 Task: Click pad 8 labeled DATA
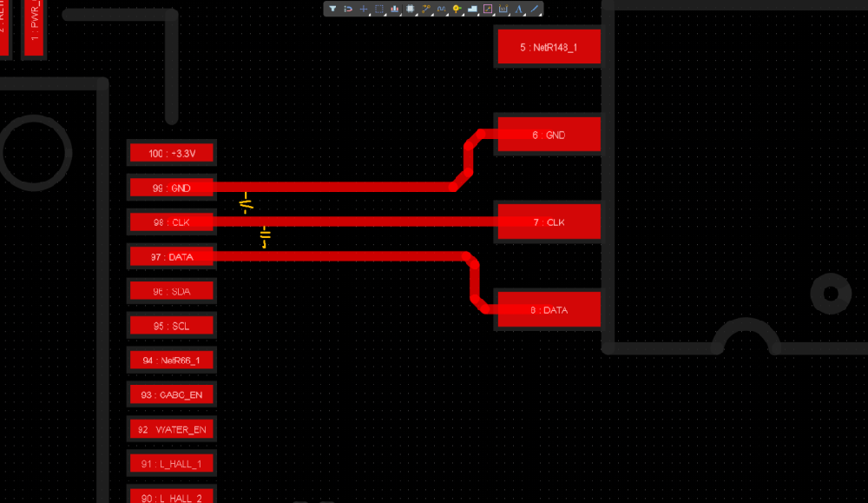coord(548,310)
